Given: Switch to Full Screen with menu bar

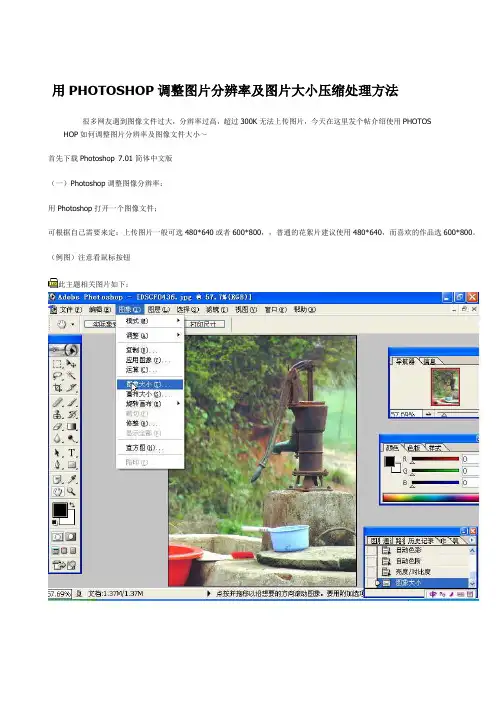Looking at the screenshot, I should tap(64, 551).
